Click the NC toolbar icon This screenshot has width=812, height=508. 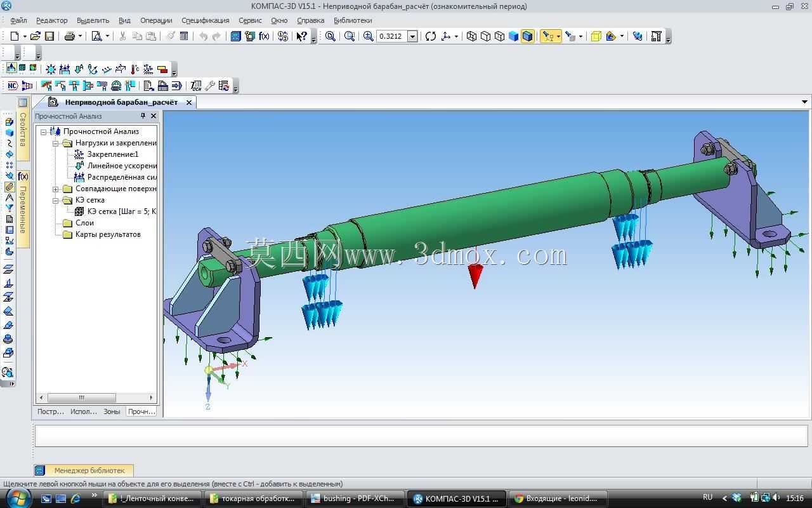tap(12, 86)
